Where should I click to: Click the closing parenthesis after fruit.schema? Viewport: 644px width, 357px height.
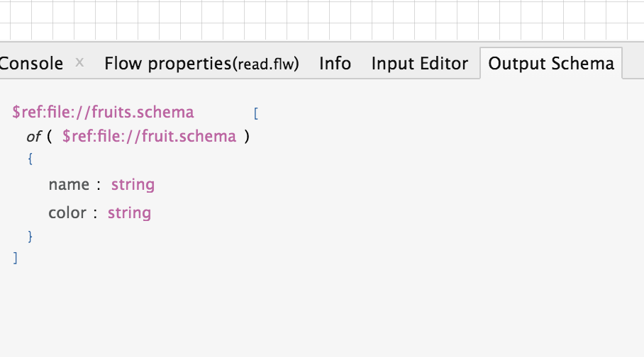click(x=247, y=136)
